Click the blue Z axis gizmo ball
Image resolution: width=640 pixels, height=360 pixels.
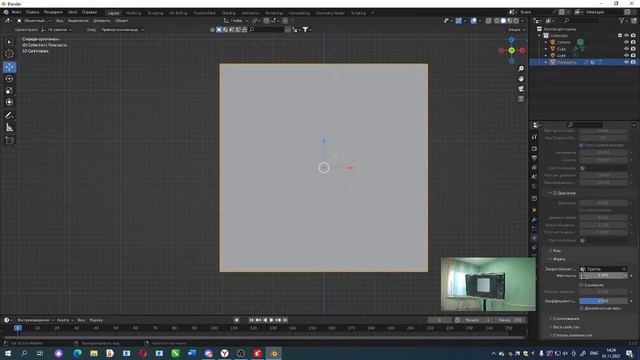(x=511, y=40)
